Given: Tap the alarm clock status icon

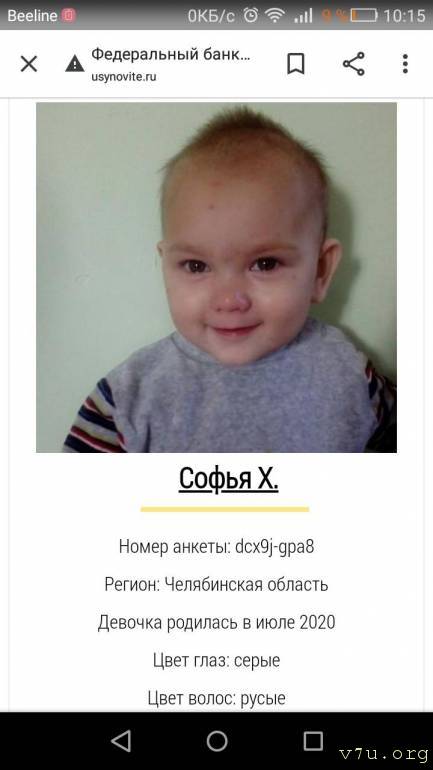Looking at the screenshot, I should click(x=251, y=16).
